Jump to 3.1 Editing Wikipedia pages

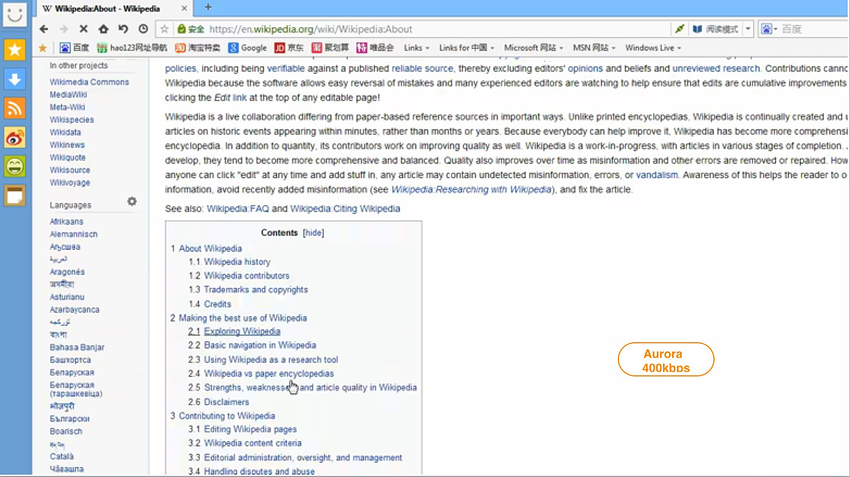242,429
